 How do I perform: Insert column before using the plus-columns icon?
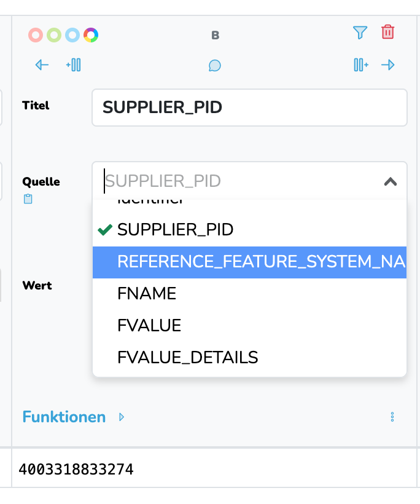tap(74, 65)
